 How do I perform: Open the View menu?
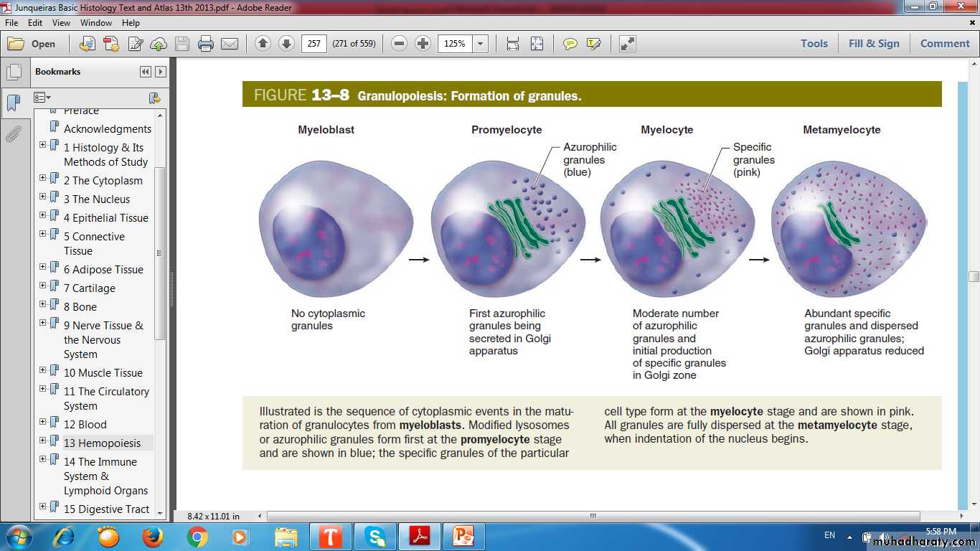click(x=62, y=23)
